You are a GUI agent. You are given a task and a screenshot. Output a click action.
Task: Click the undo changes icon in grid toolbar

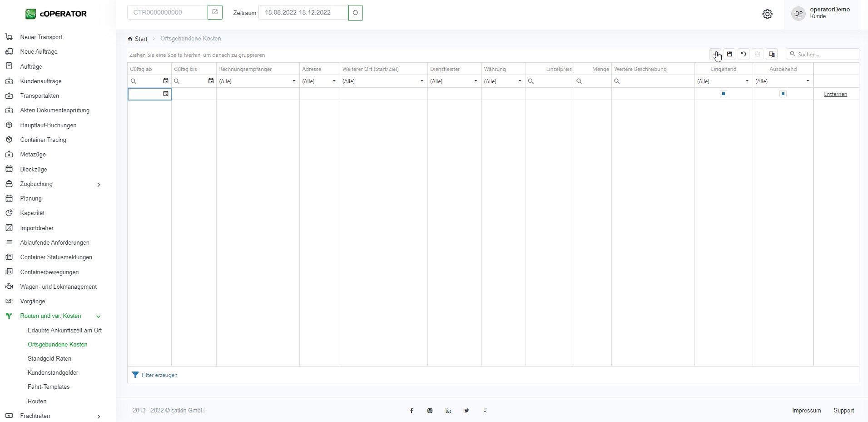click(x=744, y=54)
